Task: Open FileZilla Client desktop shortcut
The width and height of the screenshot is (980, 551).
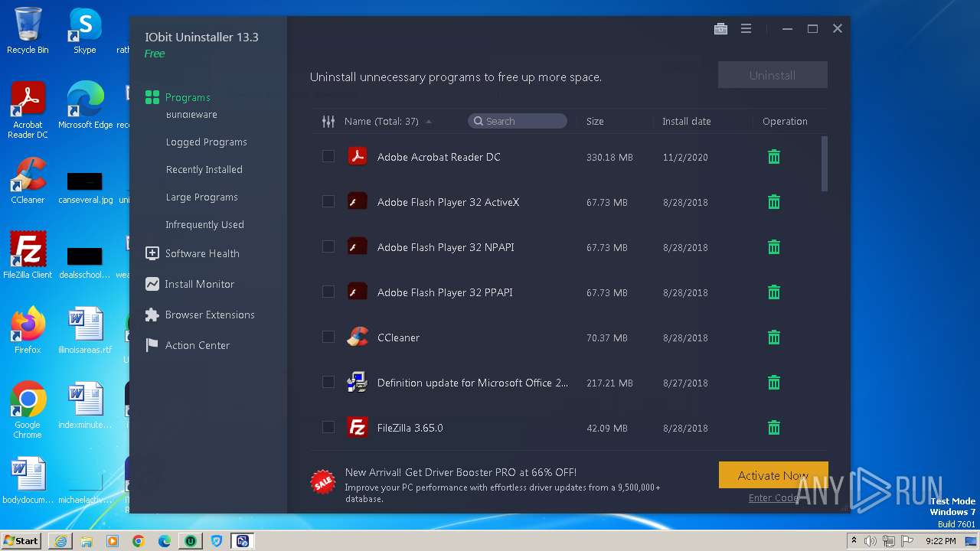Action: (x=28, y=255)
